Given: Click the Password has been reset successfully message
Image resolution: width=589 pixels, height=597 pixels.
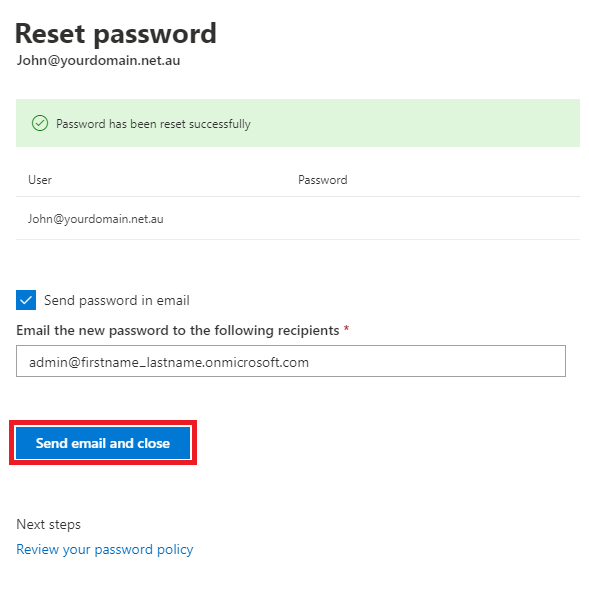Looking at the screenshot, I should tap(153, 124).
